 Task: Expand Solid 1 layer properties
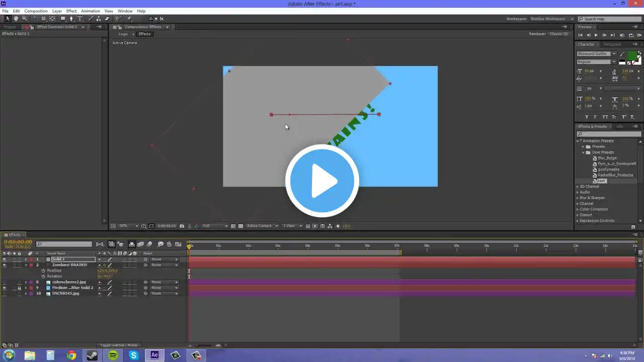[26, 259]
